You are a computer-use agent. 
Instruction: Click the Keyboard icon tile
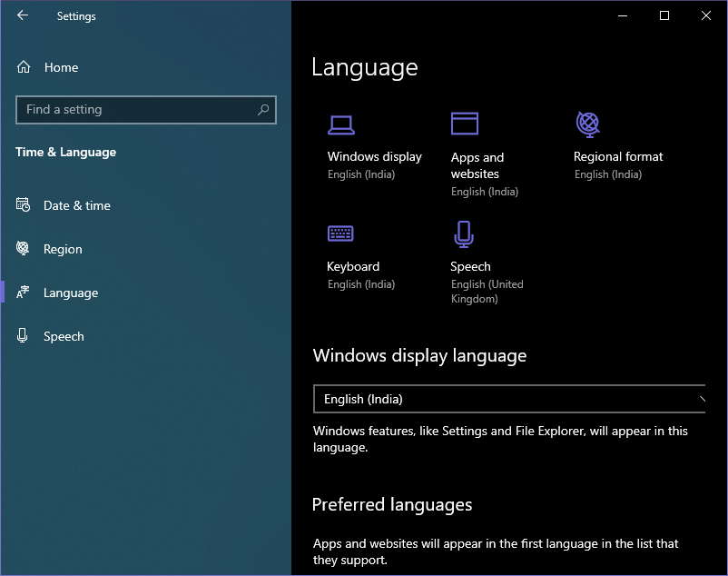340,233
